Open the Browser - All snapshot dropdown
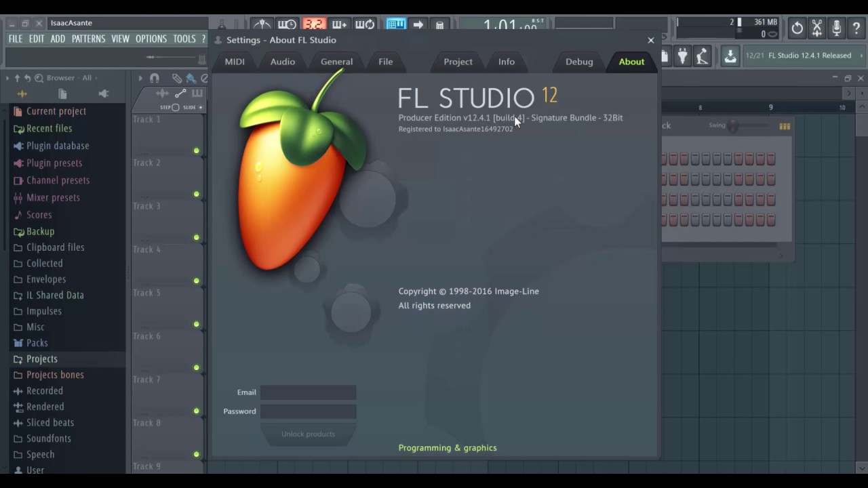The width and height of the screenshot is (868, 488). tap(68, 78)
